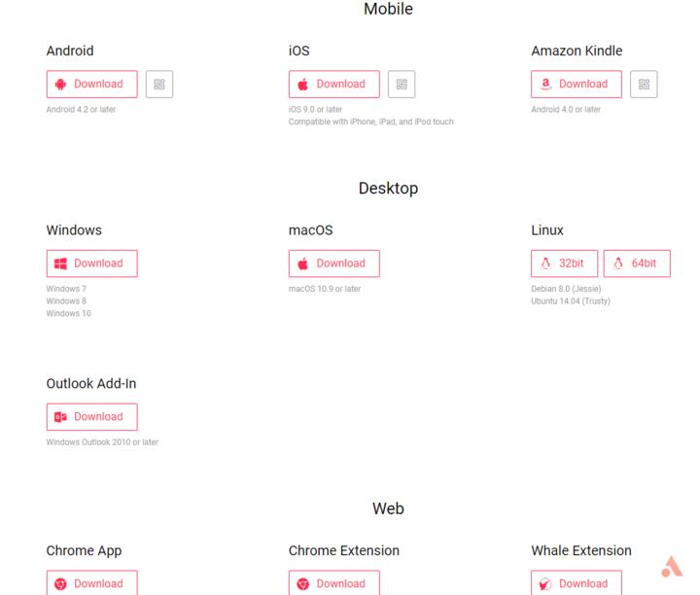Click the Chrome icon in Chrome App Download
This screenshot has width=700, height=595.
(60, 584)
